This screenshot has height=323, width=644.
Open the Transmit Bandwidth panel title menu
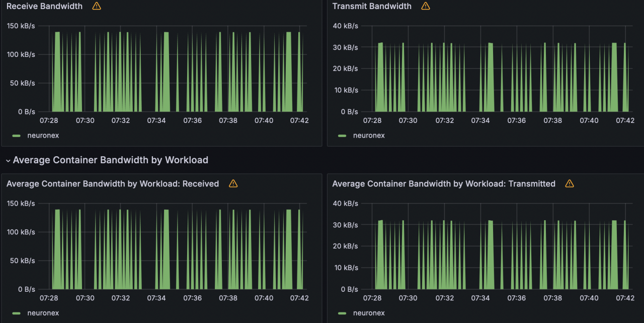tap(372, 6)
